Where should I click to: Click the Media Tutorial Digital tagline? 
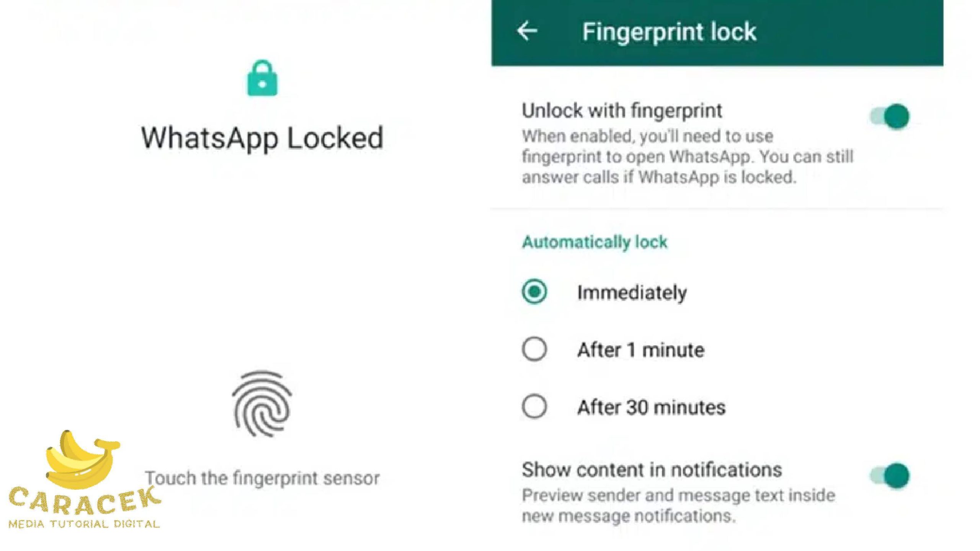84,524
